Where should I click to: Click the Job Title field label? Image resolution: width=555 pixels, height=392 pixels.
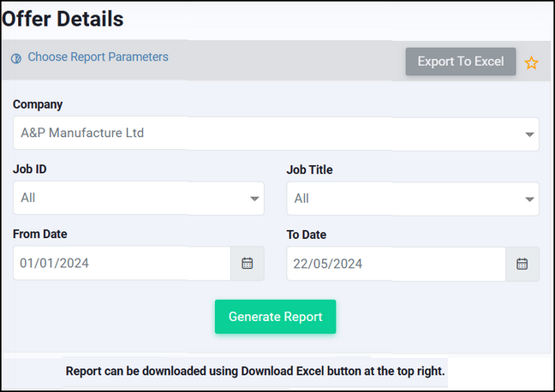click(x=309, y=169)
